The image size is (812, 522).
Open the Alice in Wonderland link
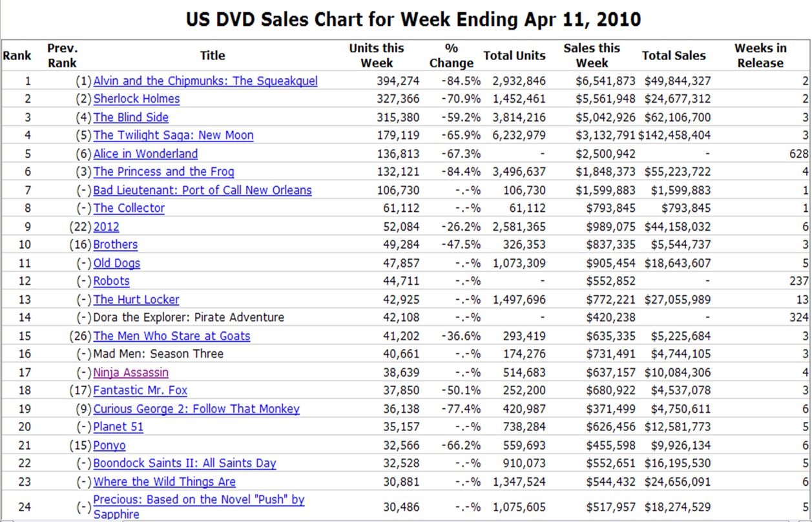[x=145, y=154]
